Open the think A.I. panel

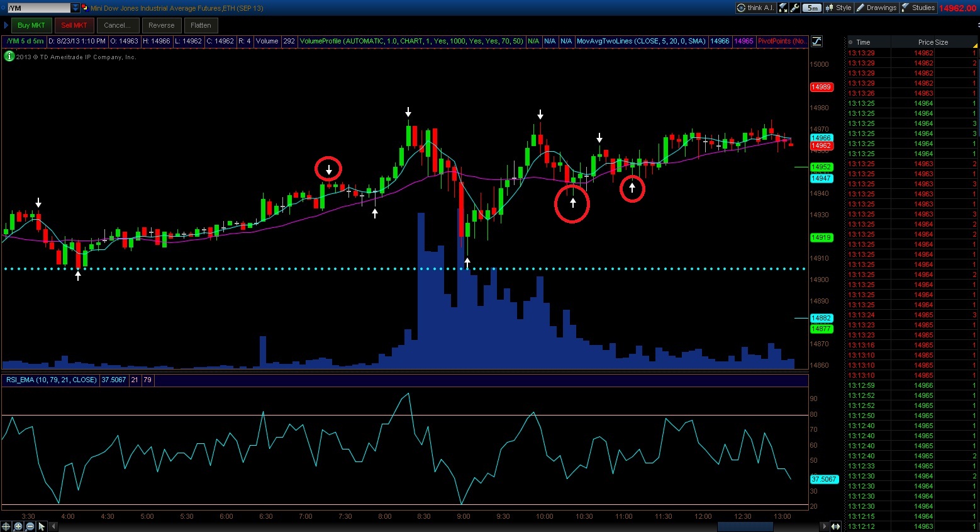click(755, 8)
